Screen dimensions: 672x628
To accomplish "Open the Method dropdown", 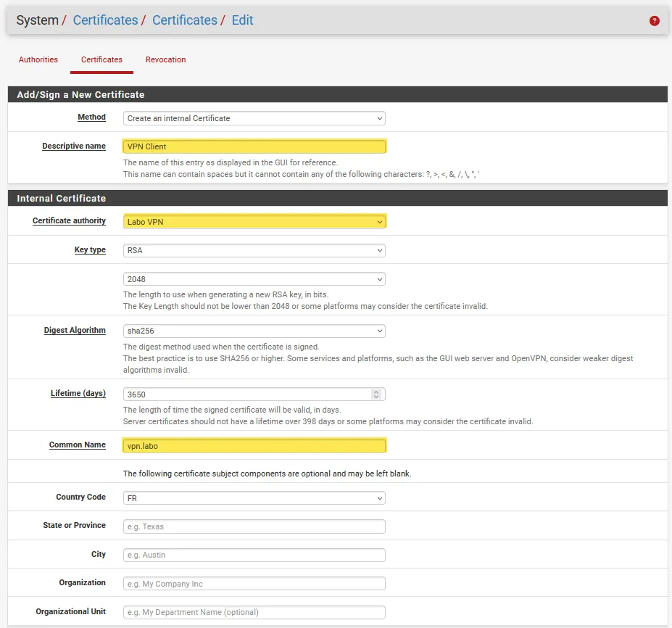I will pyautogui.click(x=254, y=118).
